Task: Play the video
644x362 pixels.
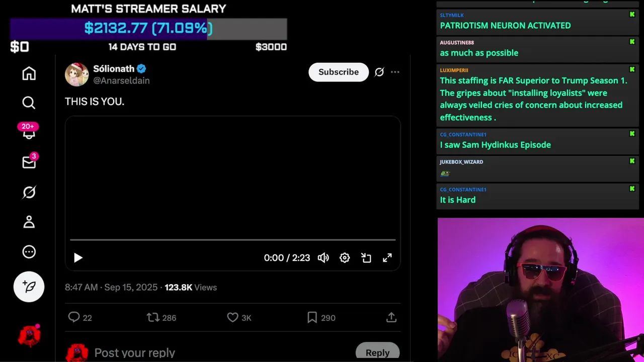Action: click(x=78, y=258)
